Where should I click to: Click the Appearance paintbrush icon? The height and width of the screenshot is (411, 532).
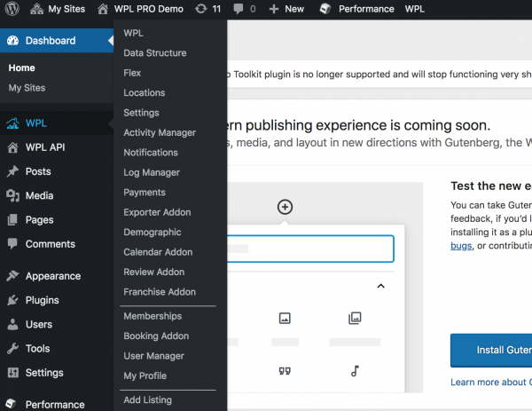point(12,276)
